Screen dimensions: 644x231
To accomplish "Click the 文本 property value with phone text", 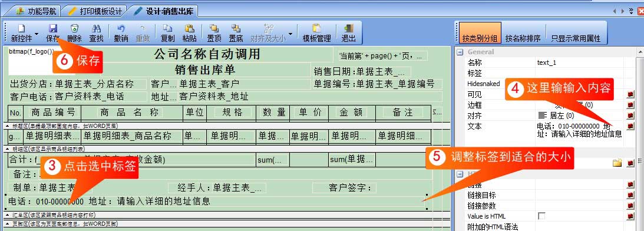I will (x=579, y=130).
